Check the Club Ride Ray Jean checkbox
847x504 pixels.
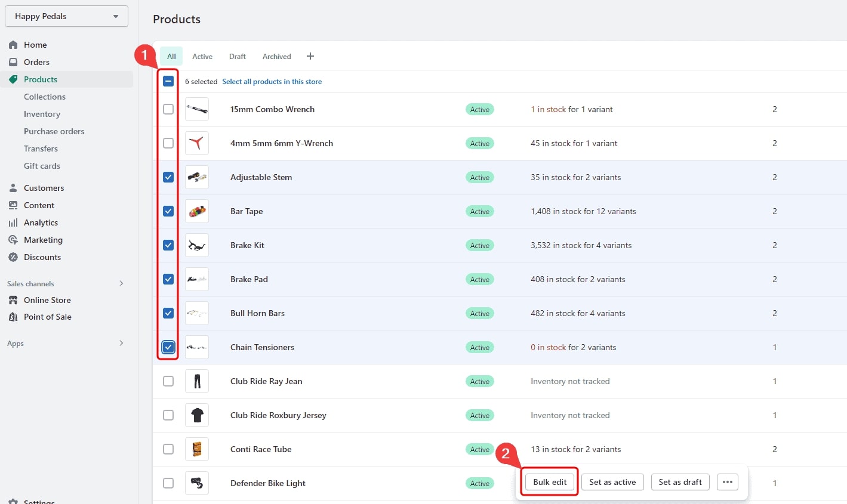coord(168,381)
